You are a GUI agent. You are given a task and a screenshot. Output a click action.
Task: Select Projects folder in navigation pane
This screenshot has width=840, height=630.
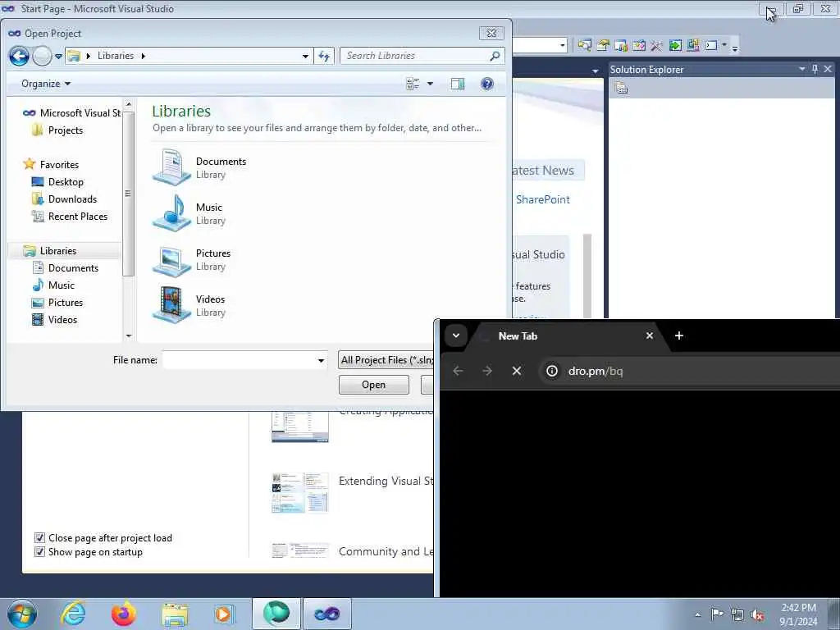tap(58, 130)
